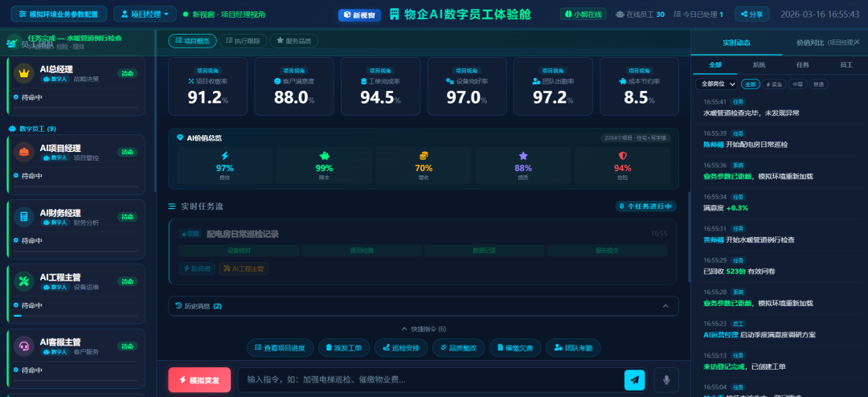Open the 实时动态 panel tab
The width and height of the screenshot is (868, 397).
pyautogui.click(x=736, y=43)
